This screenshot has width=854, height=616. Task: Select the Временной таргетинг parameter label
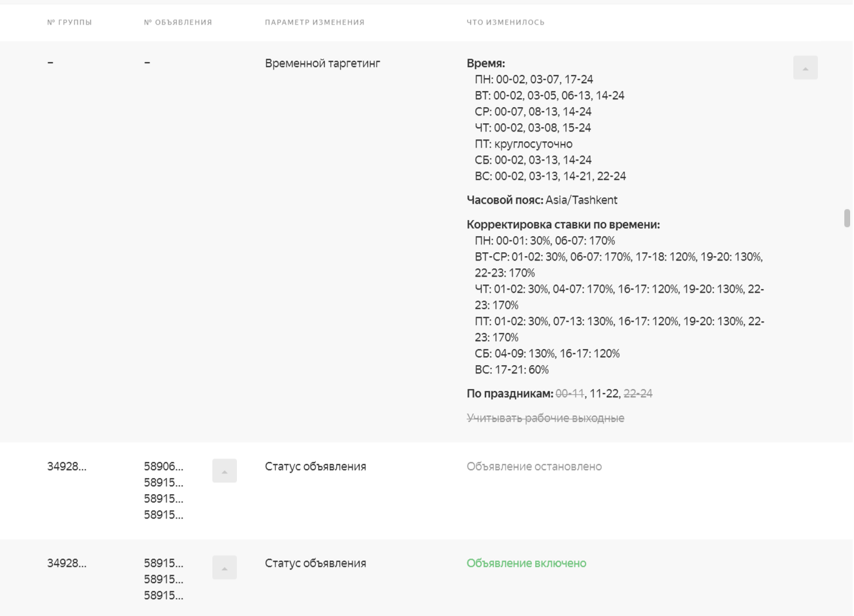[322, 63]
